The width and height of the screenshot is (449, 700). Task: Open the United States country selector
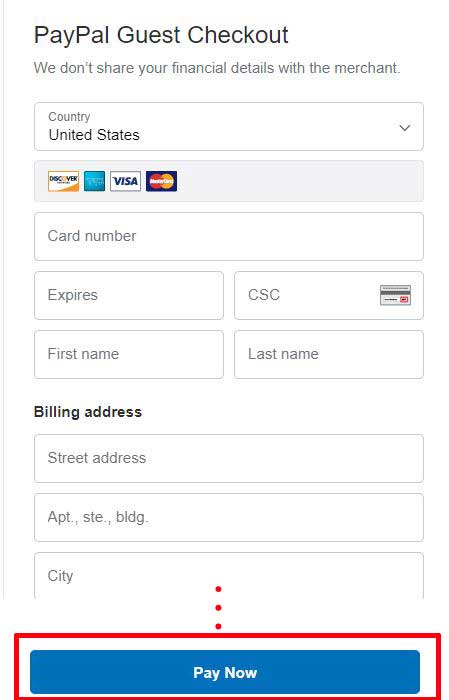[229, 126]
